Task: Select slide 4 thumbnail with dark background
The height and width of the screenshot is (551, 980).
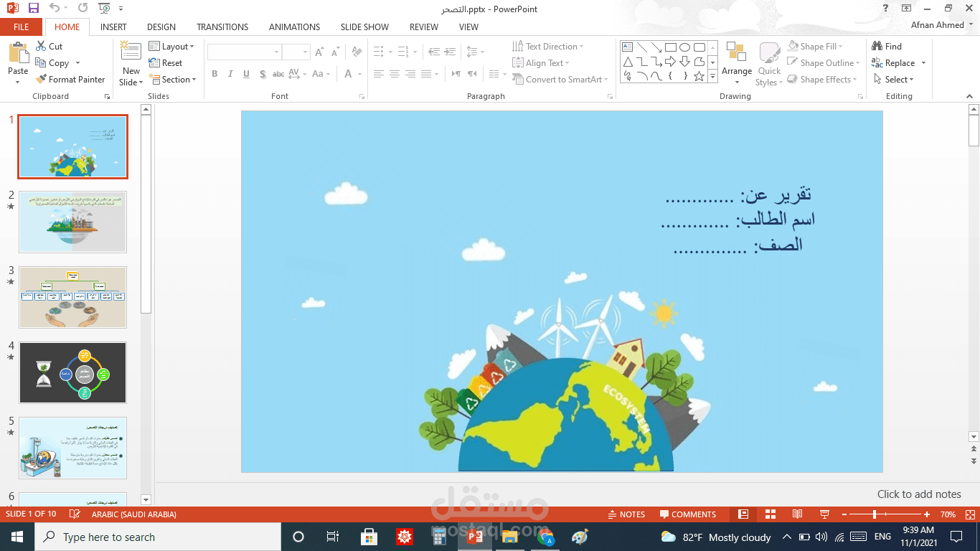Action: pos(72,372)
